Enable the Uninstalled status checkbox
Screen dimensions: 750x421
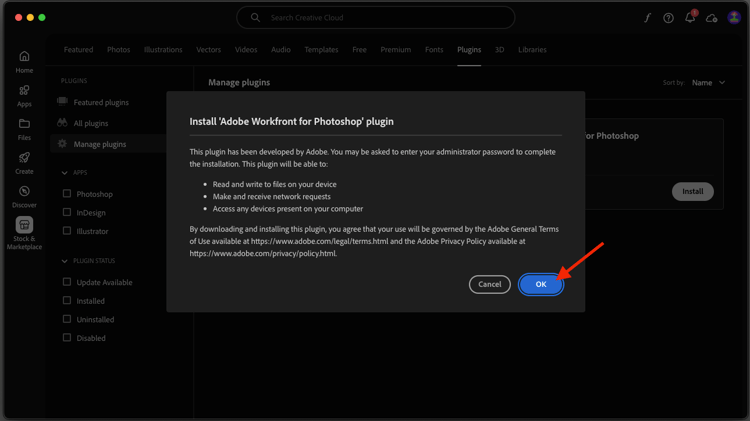67,319
